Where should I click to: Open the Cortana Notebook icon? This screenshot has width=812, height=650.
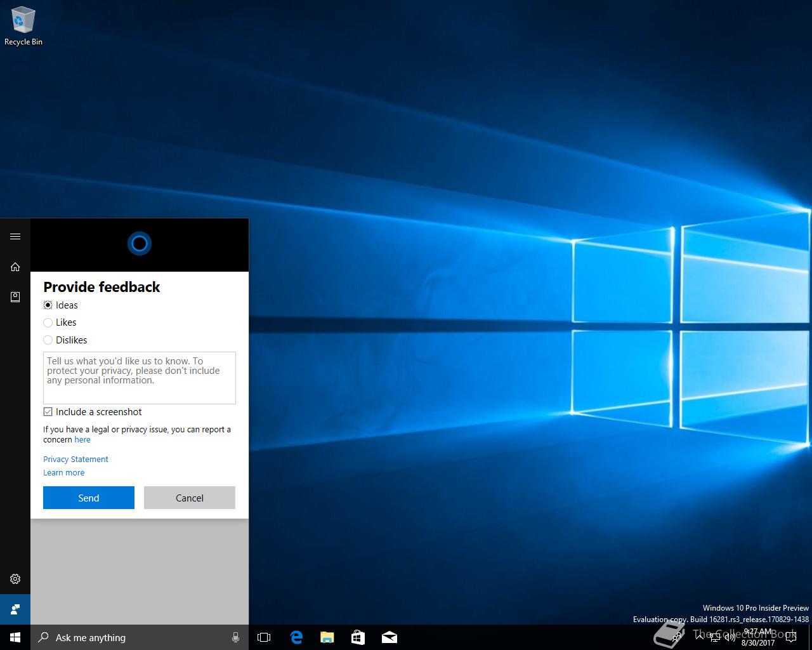(15, 297)
